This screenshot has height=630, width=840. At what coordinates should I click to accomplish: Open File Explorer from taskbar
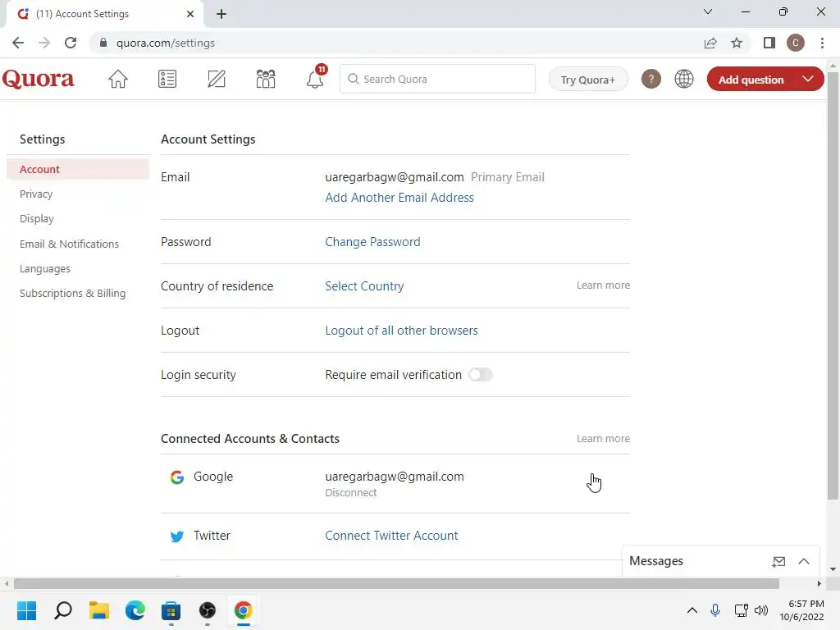(99, 610)
